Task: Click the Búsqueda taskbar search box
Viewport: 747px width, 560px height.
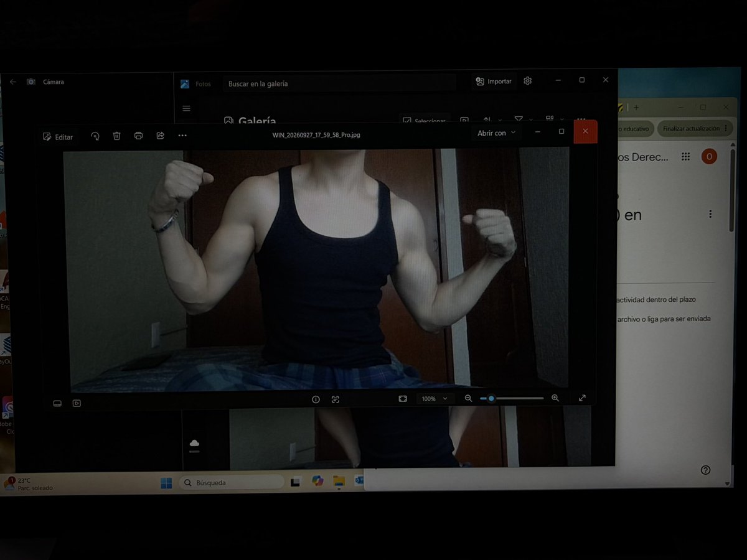Action: (232, 482)
